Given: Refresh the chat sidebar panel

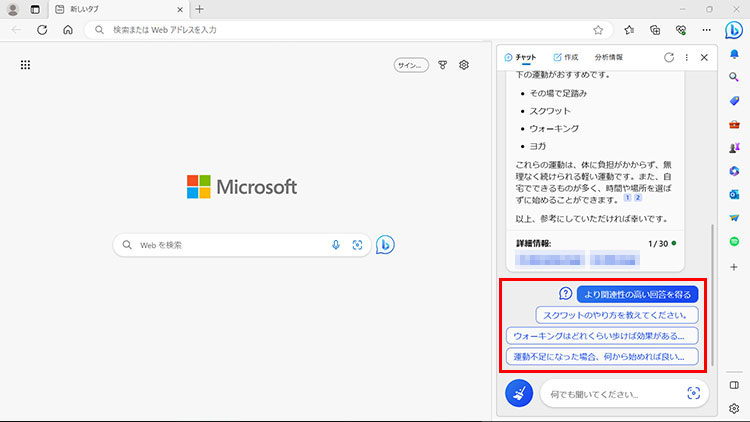Looking at the screenshot, I should (668, 58).
